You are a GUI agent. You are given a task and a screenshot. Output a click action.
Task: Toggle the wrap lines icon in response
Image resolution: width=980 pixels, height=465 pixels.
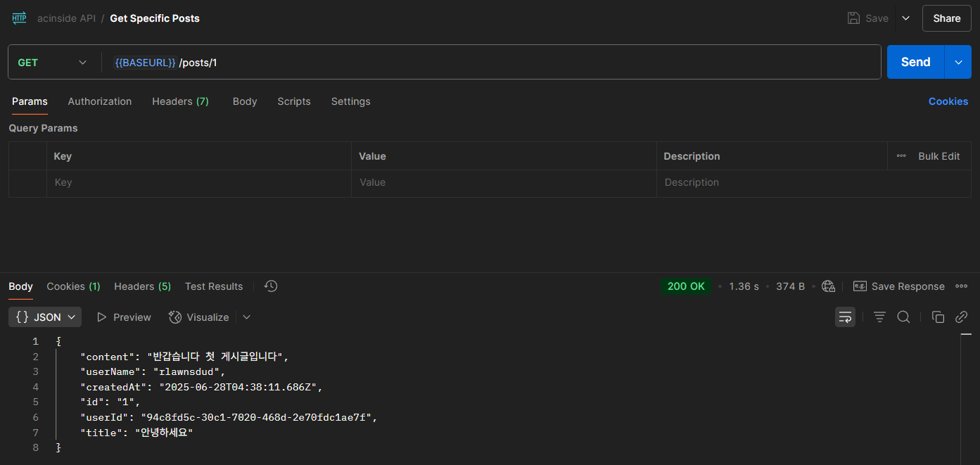click(845, 317)
